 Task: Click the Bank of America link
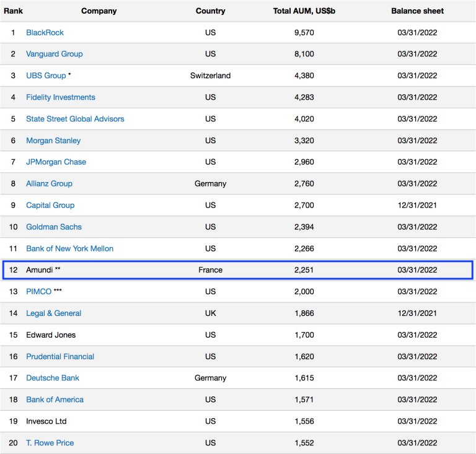55,399
